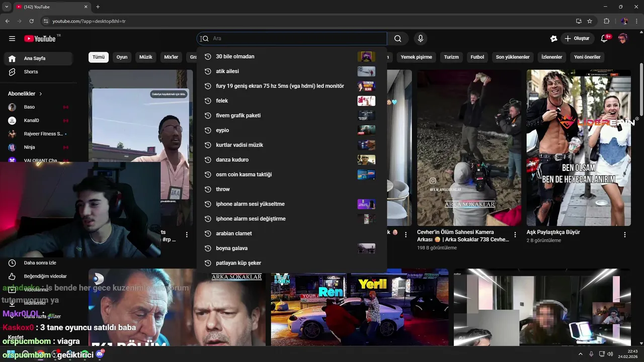Choose suggestion 'atik ailesi'
Image resolution: width=644 pixels, height=362 pixels.
(x=292, y=71)
